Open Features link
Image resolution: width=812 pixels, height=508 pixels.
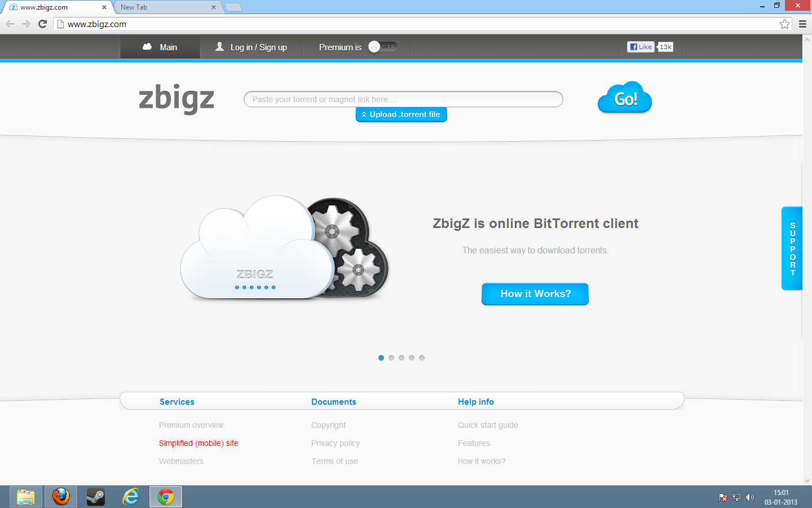pyautogui.click(x=474, y=443)
